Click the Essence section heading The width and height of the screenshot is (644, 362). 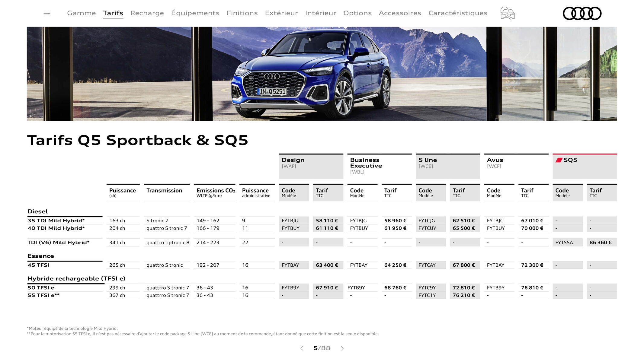[41, 256]
